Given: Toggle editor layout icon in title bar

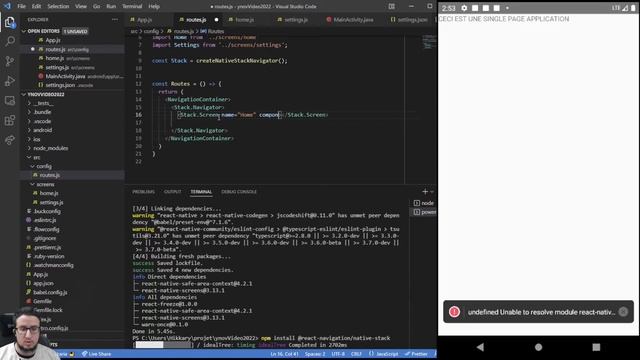Looking at the screenshot, I should pos(391,6).
